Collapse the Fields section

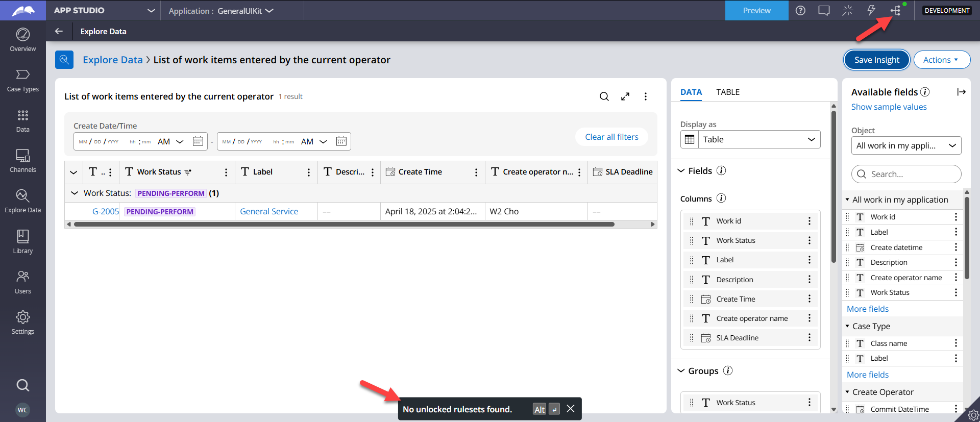click(681, 171)
